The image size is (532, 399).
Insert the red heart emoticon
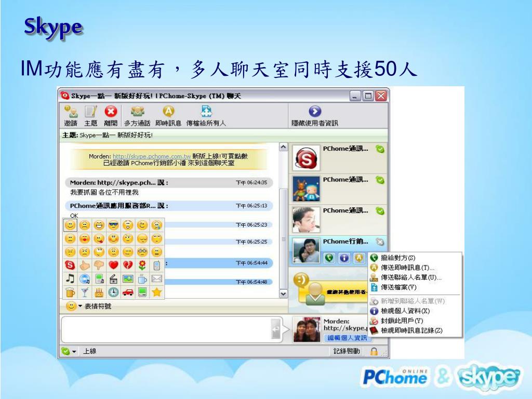[x=113, y=265]
